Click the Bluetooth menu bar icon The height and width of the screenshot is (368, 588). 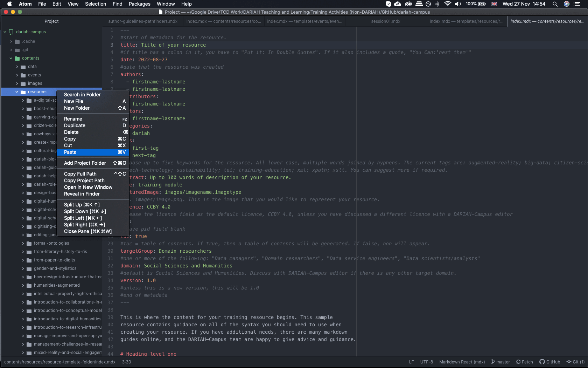coord(437,4)
